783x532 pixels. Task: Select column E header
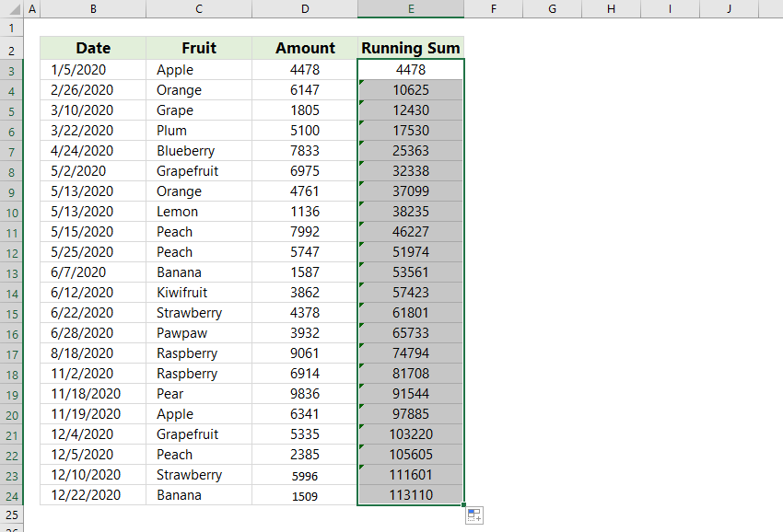[410, 8]
